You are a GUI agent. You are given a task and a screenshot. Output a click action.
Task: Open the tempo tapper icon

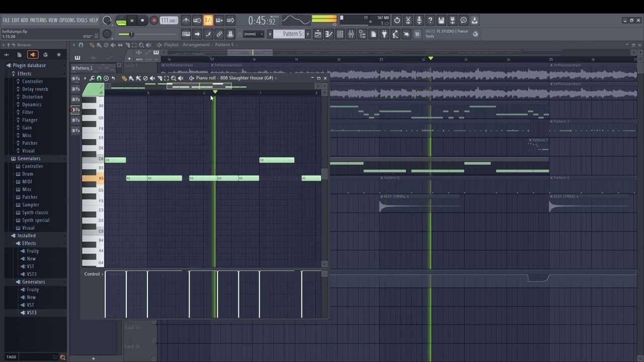pyautogui.click(x=395, y=34)
